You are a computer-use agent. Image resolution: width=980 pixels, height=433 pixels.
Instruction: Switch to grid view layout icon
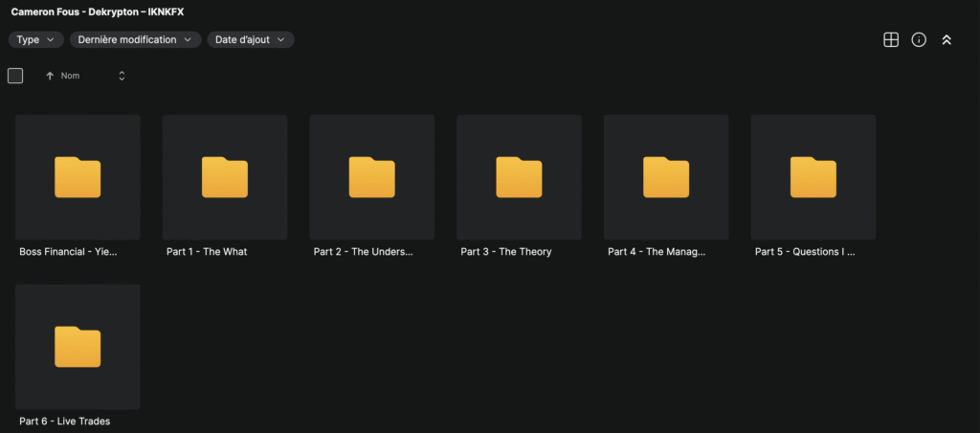[x=890, y=39]
